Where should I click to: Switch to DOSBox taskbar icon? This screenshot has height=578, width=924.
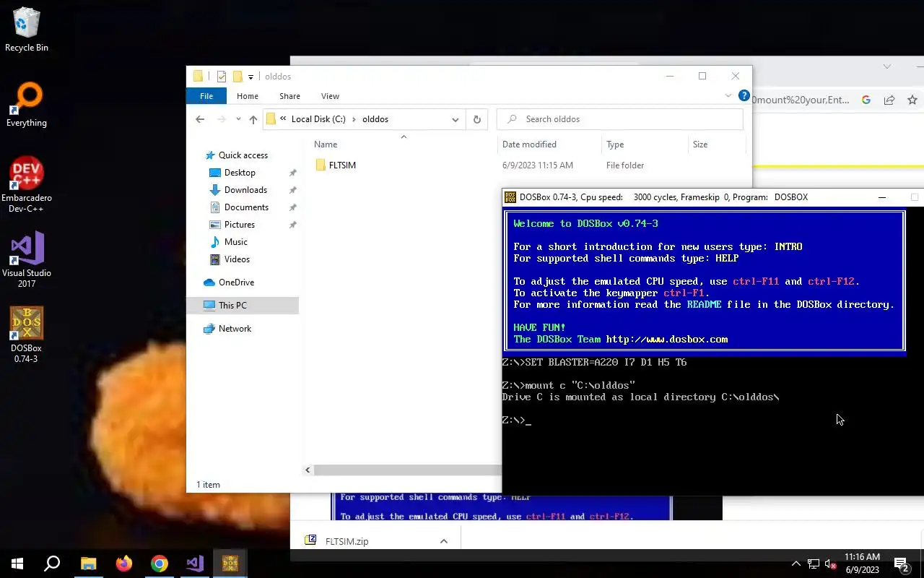coord(230,564)
